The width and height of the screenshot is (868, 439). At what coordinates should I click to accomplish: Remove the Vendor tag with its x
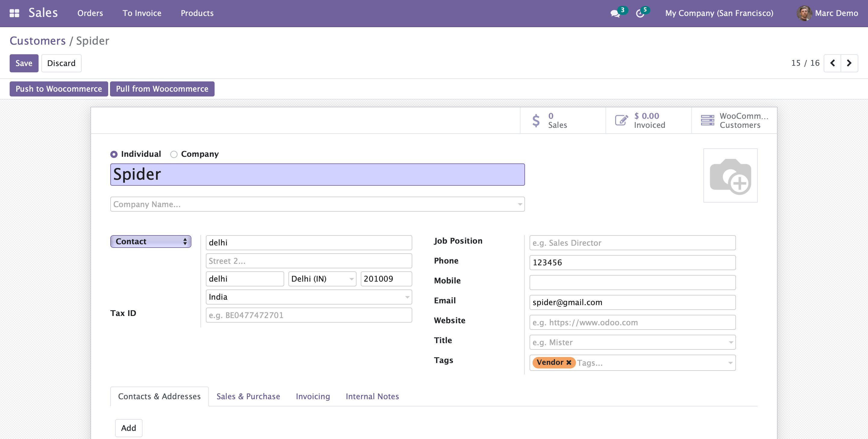click(x=569, y=362)
